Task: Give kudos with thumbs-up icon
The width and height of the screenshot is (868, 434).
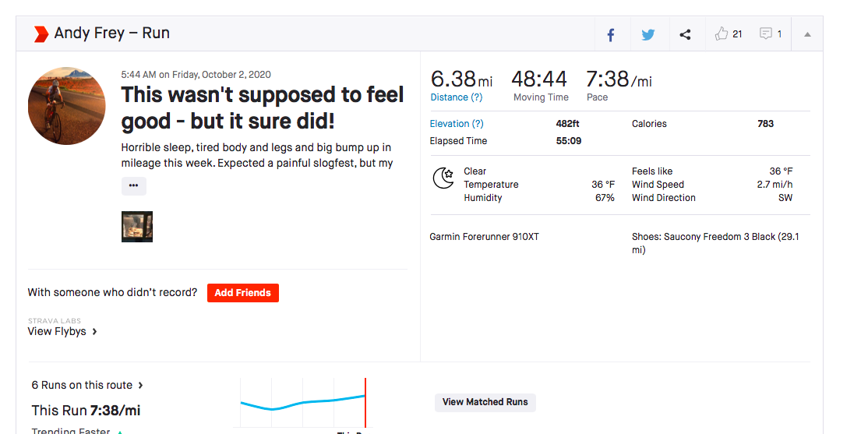Action: (722, 34)
